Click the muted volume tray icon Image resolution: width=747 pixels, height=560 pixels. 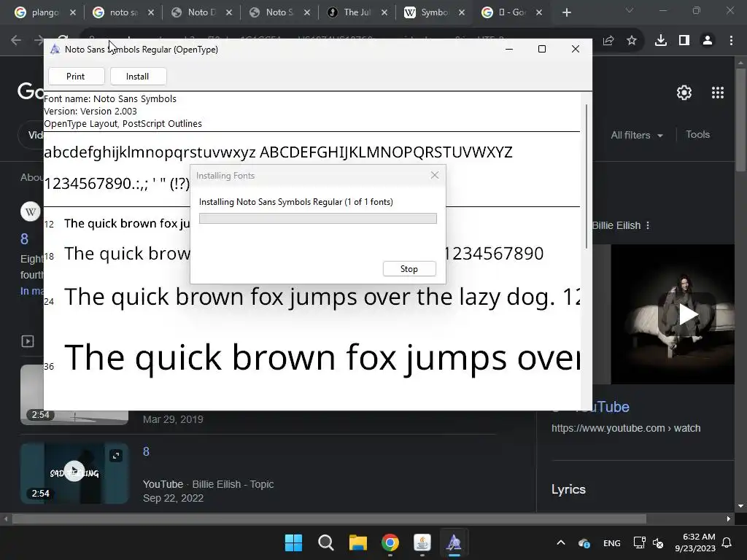pyautogui.click(x=658, y=542)
